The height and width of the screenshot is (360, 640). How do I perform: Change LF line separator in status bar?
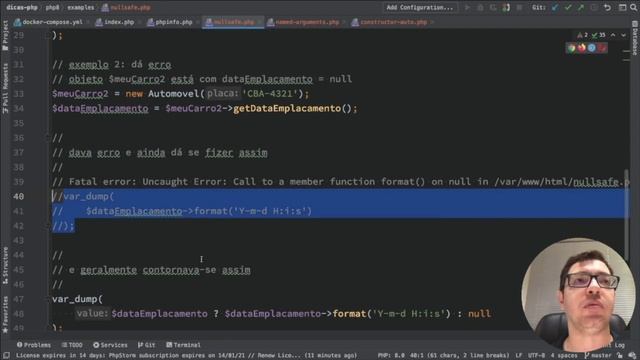[x=518, y=356]
